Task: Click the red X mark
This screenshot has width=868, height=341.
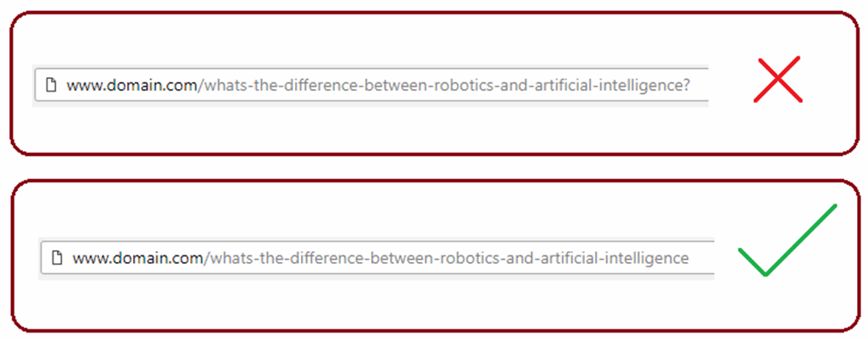Action: click(x=778, y=79)
